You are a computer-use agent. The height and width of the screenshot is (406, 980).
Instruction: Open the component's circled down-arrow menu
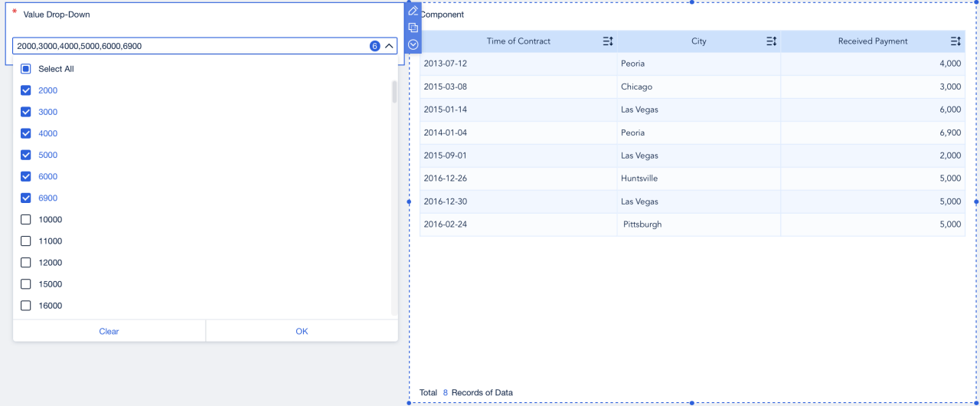(x=413, y=44)
